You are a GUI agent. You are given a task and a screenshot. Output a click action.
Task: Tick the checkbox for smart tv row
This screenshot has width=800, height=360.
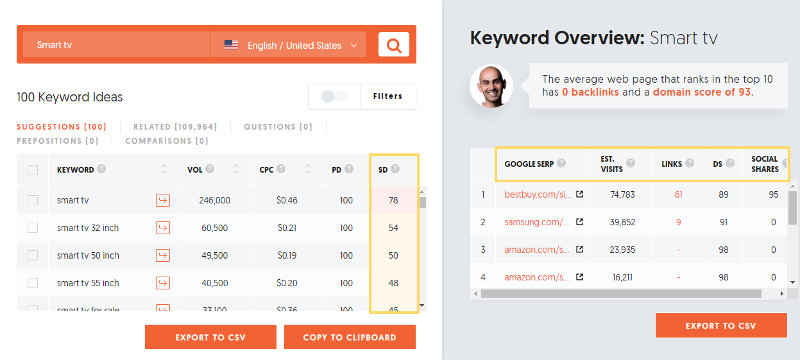pyautogui.click(x=32, y=200)
